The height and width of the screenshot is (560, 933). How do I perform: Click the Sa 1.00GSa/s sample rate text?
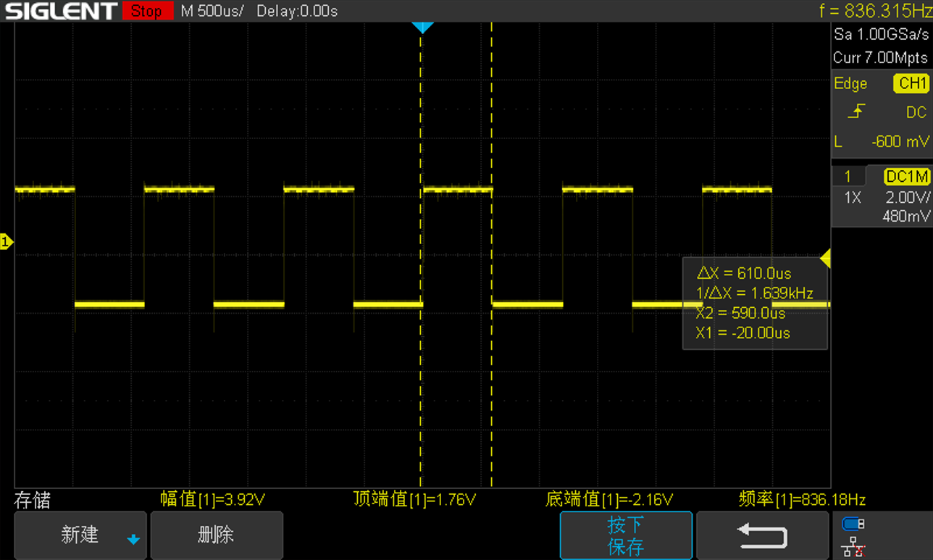[x=881, y=34]
